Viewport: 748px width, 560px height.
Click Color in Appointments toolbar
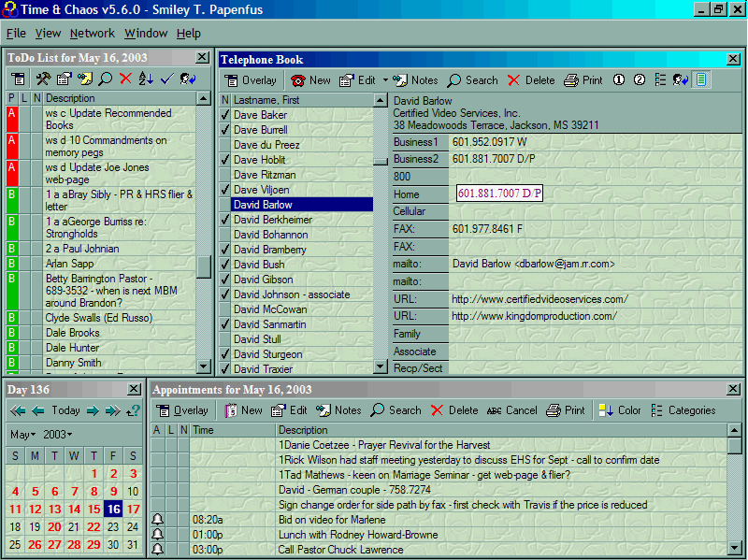[x=620, y=410]
